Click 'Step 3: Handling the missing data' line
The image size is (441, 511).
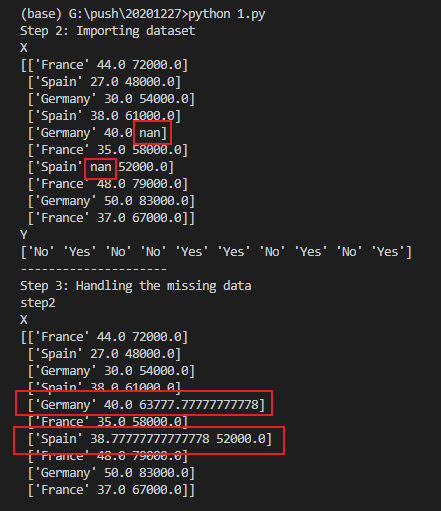[136, 286]
